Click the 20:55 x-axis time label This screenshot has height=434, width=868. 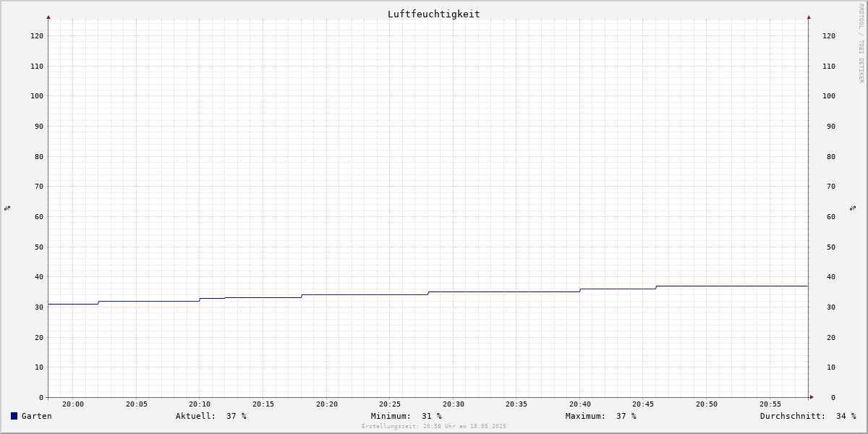tap(770, 404)
